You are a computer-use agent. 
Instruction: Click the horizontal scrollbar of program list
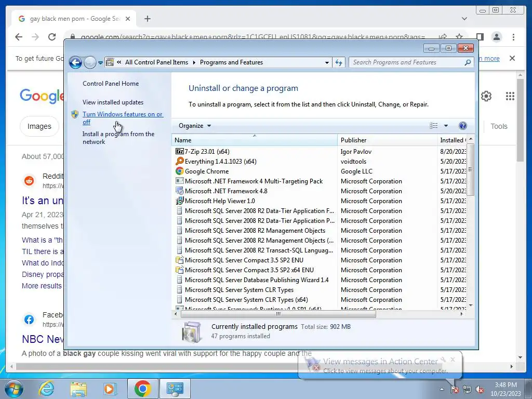[x=278, y=314]
